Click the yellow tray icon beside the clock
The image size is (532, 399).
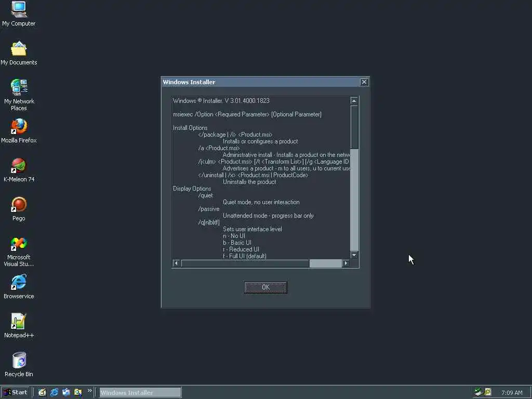tap(488, 392)
